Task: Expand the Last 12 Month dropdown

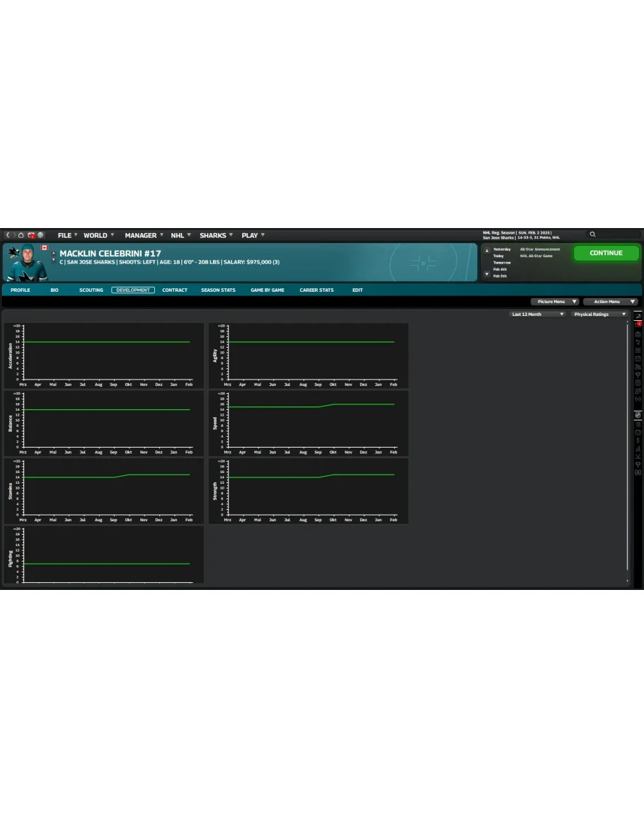Action: [x=538, y=314]
